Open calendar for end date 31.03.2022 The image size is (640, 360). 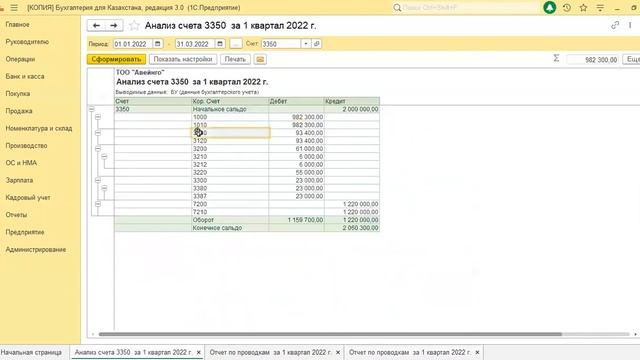[220, 44]
